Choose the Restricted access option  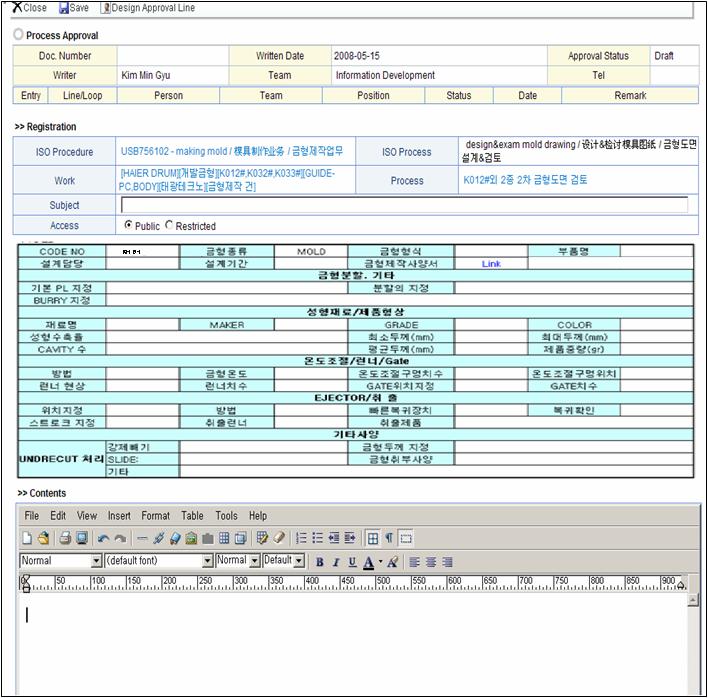[x=168, y=226]
